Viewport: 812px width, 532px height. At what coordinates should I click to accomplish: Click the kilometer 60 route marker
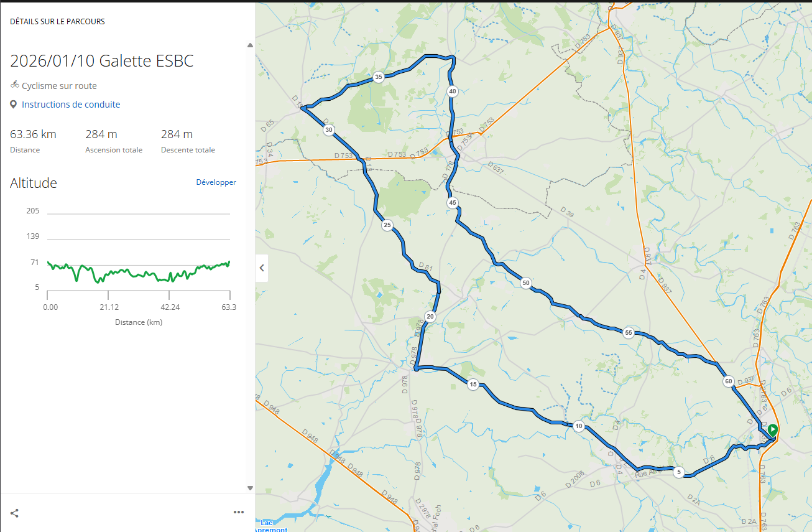coord(729,381)
